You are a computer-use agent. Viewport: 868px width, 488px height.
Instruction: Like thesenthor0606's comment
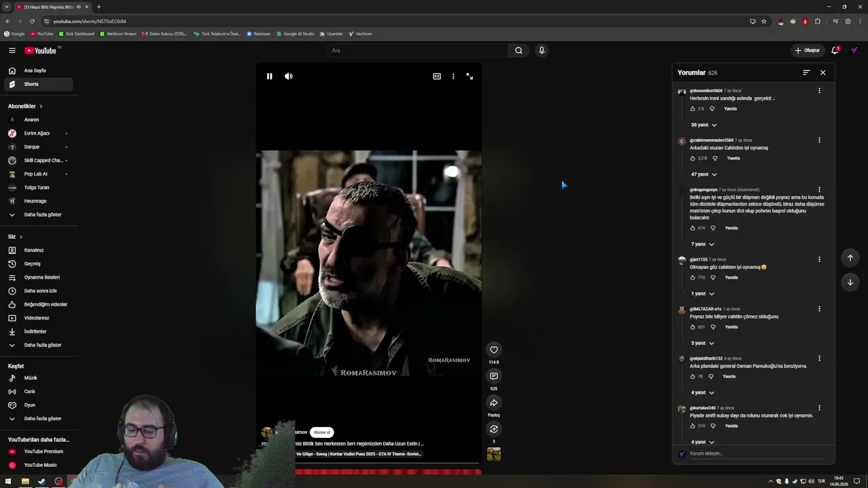692,108
